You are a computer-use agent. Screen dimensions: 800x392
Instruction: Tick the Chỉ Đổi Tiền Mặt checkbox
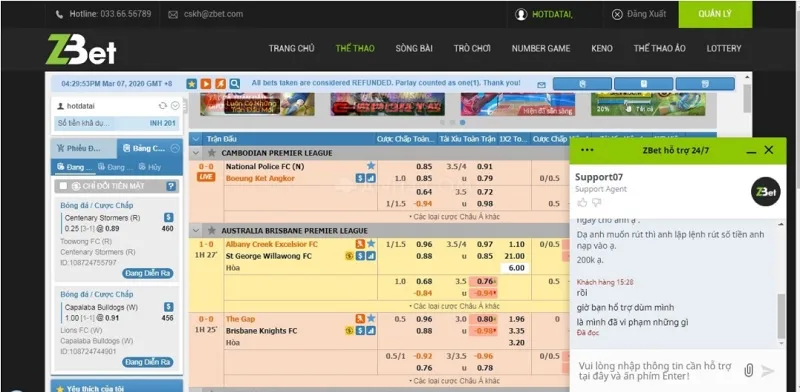63,186
